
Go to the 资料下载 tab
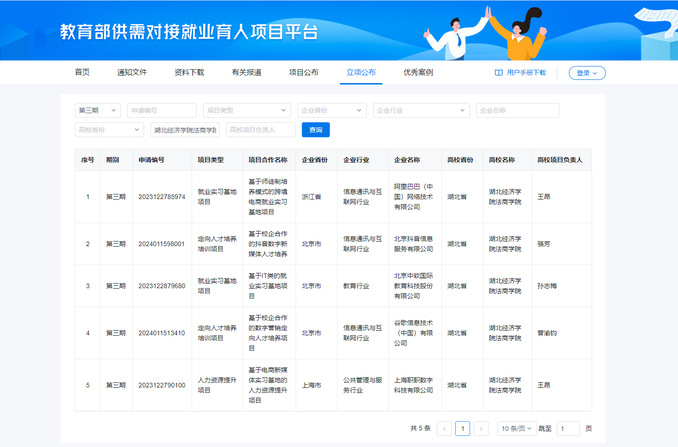(189, 73)
